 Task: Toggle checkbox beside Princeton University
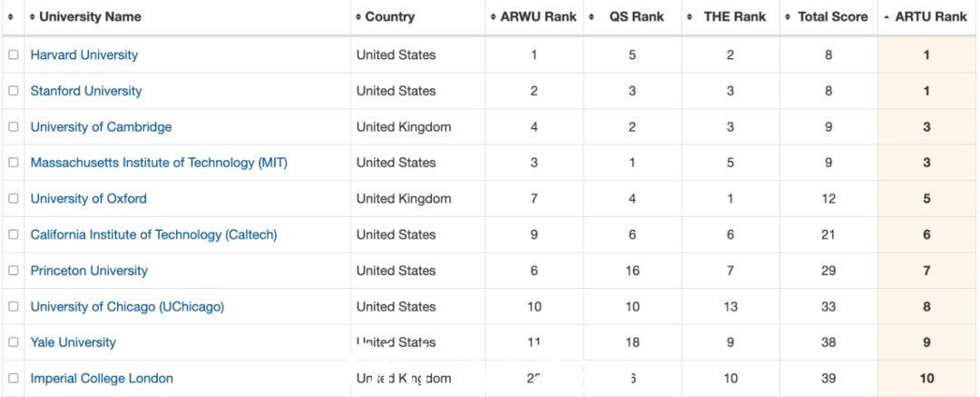click(13, 271)
